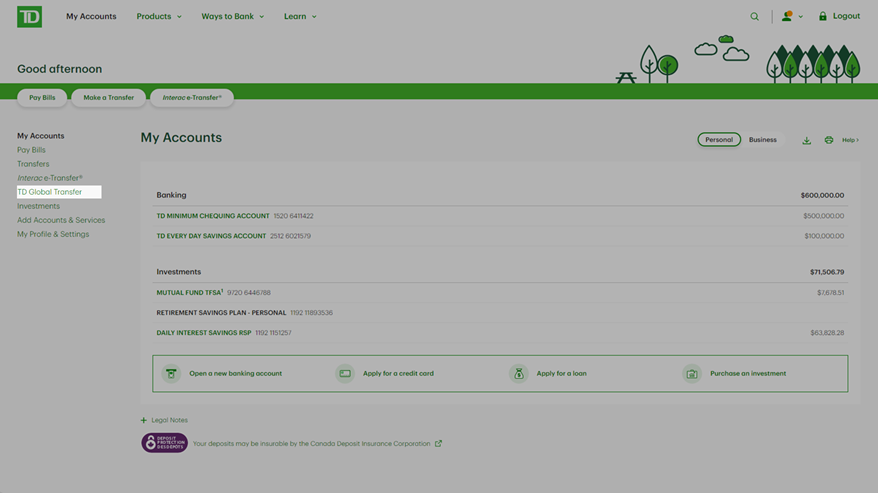878x493 pixels.
Task: Expand the Ways to Bank dropdown
Action: (x=232, y=16)
